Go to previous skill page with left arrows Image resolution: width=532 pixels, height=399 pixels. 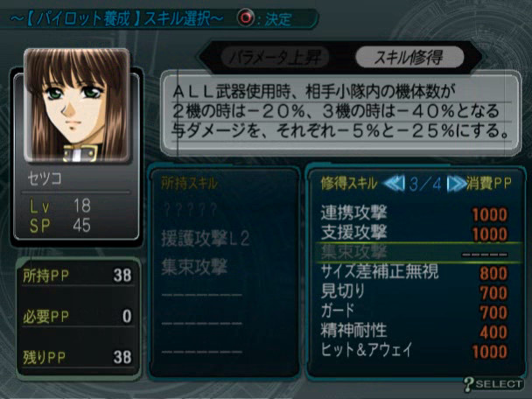tap(394, 184)
